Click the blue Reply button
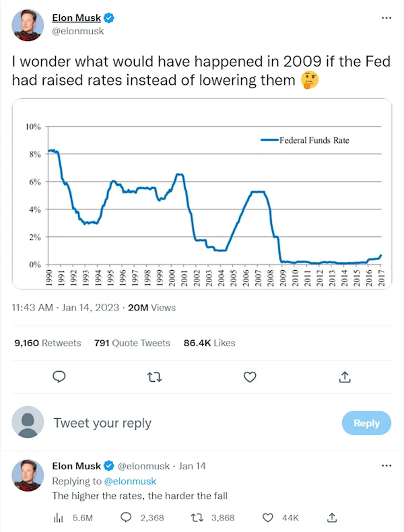The height and width of the screenshot is (532, 404). 366,423
